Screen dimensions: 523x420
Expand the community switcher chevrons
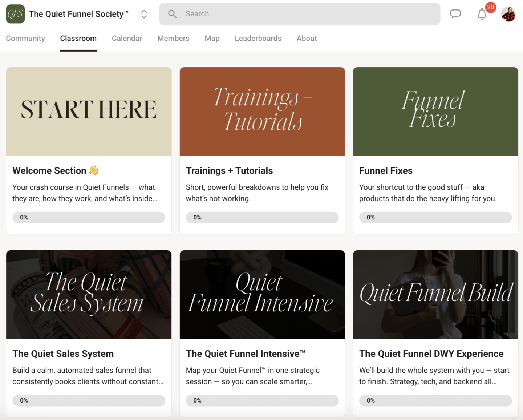(144, 14)
